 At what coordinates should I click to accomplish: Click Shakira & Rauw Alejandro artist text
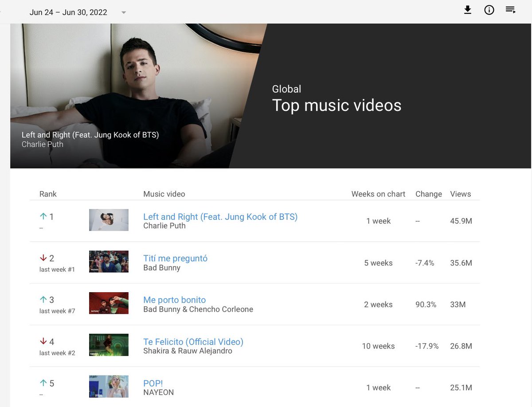point(188,351)
